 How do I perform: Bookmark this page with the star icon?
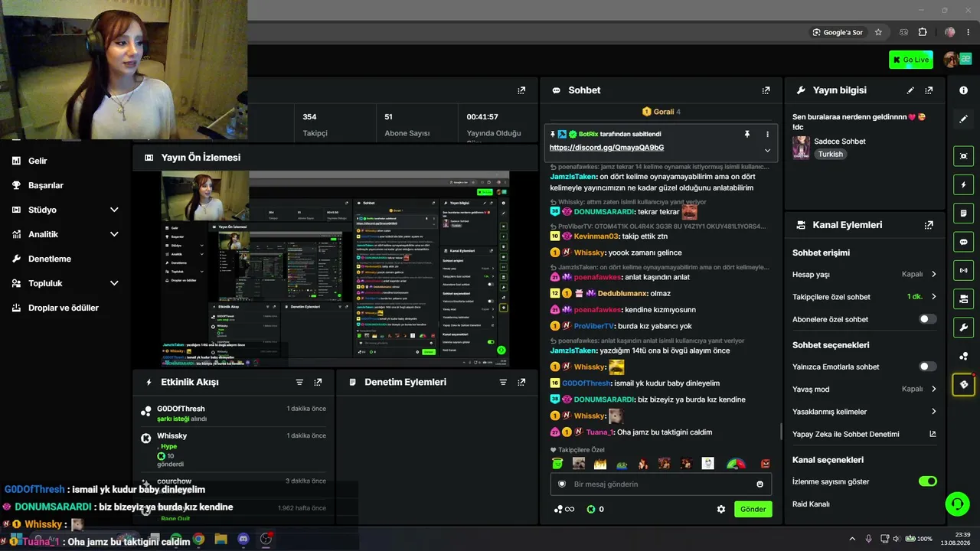coord(878,32)
